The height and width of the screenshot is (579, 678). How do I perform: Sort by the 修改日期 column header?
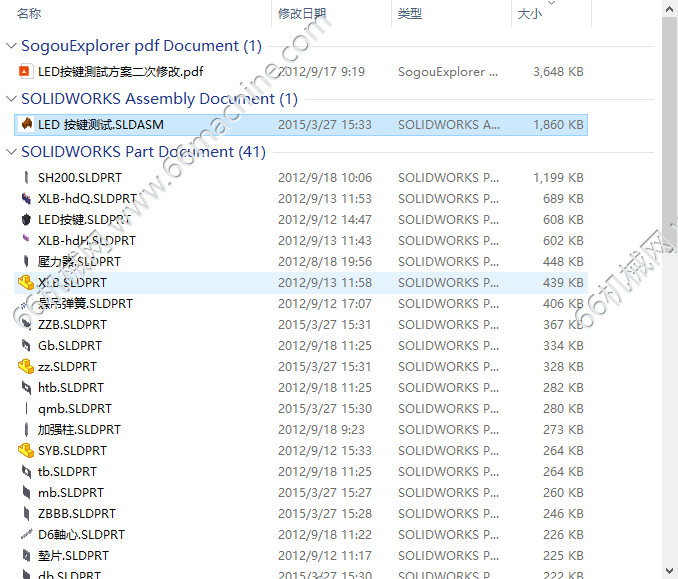302,13
